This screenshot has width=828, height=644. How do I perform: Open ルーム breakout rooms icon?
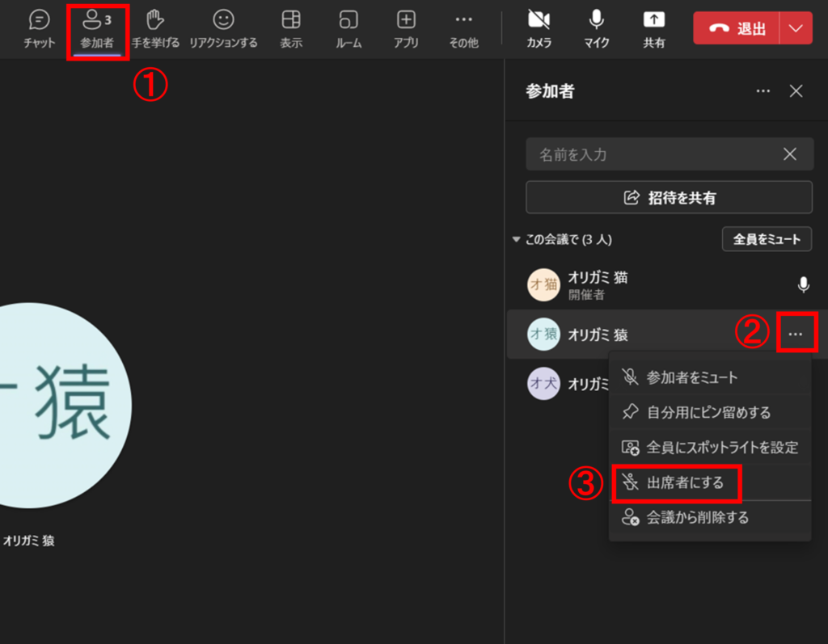pos(349,28)
